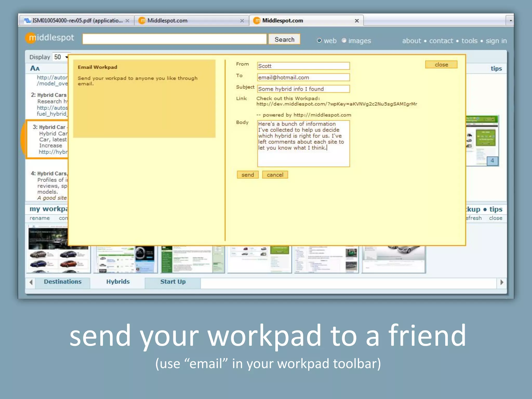Click the right scroll arrow in workpad tabs
Screen dimensions: 532x399
click(x=502, y=282)
